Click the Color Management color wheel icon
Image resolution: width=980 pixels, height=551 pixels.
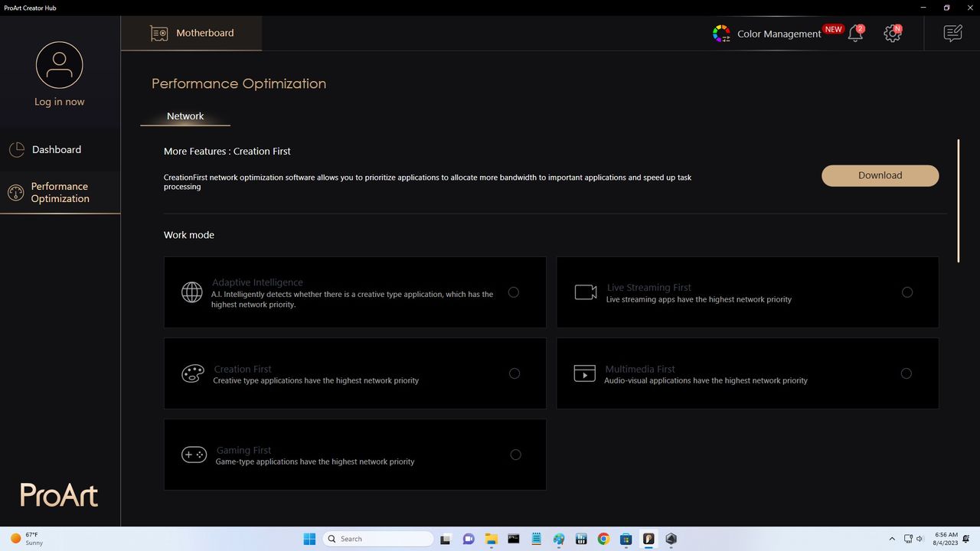[721, 34]
